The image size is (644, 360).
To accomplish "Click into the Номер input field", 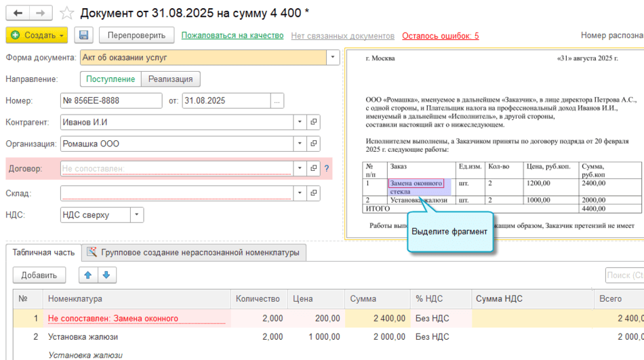I will (111, 101).
